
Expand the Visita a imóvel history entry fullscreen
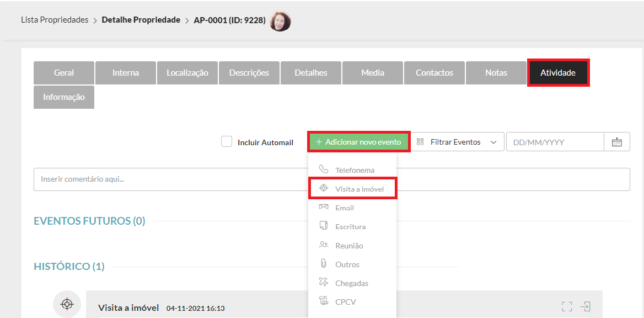[x=567, y=306]
